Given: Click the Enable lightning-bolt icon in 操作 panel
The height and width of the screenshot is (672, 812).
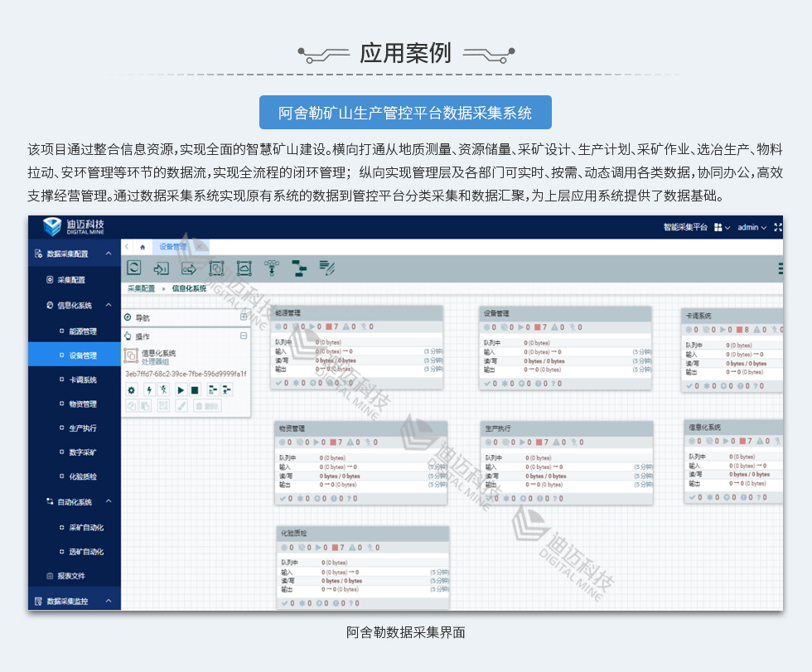Looking at the screenshot, I should pos(149,389).
